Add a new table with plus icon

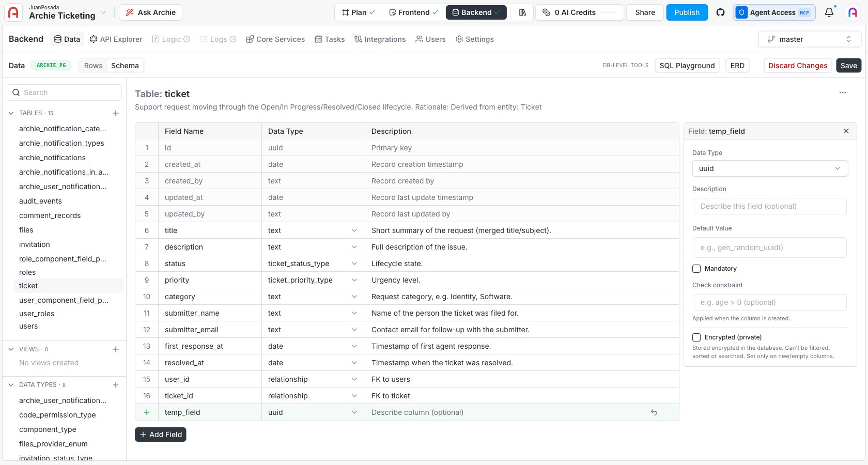(116, 113)
